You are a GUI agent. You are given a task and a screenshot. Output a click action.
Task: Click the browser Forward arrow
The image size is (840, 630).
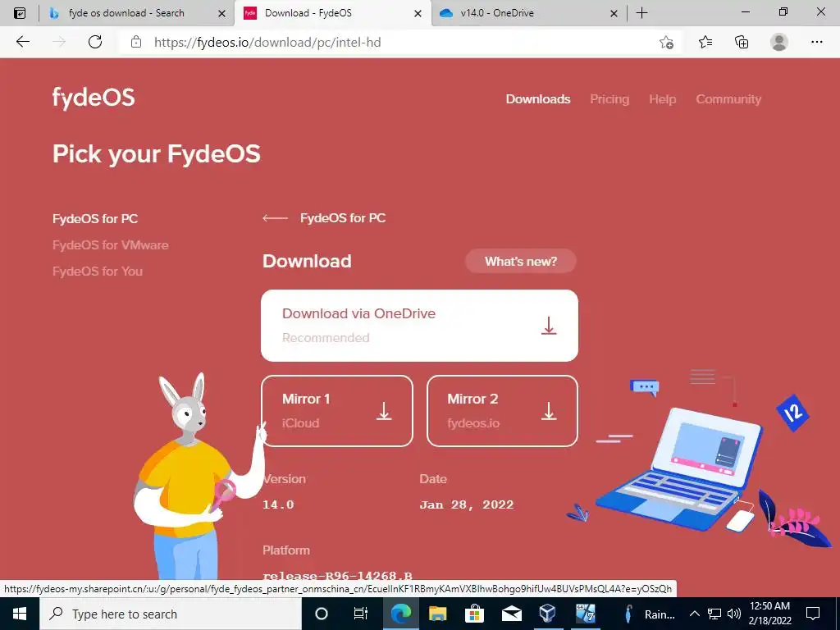click(59, 42)
